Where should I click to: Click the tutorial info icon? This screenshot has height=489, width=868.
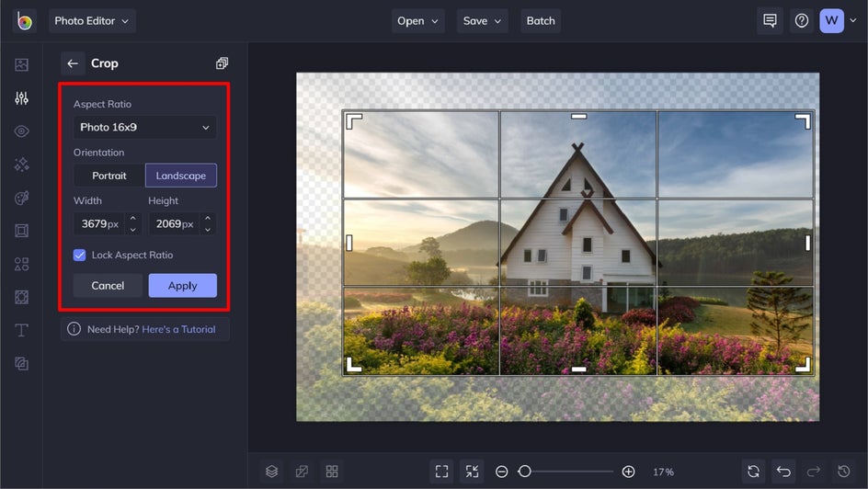click(x=74, y=329)
